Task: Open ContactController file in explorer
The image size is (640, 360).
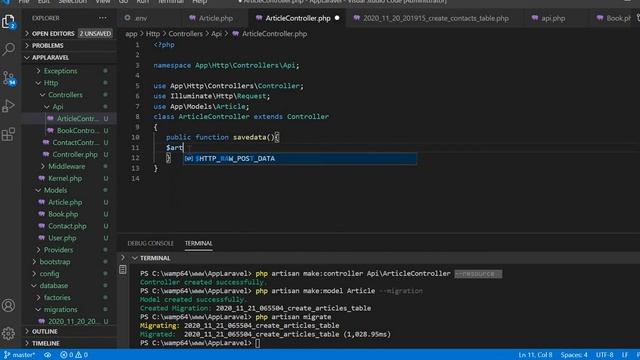Action: (76, 142)
